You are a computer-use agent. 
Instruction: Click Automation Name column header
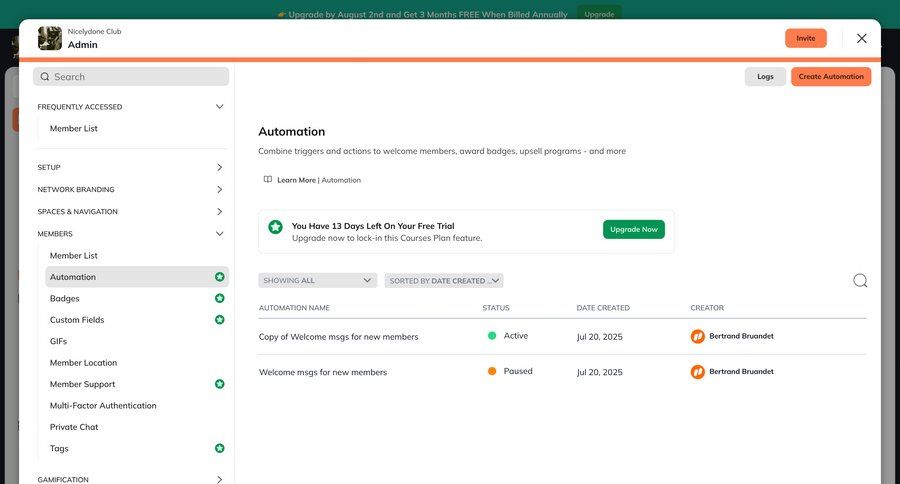pyautogui.click(x=294, y=308)
